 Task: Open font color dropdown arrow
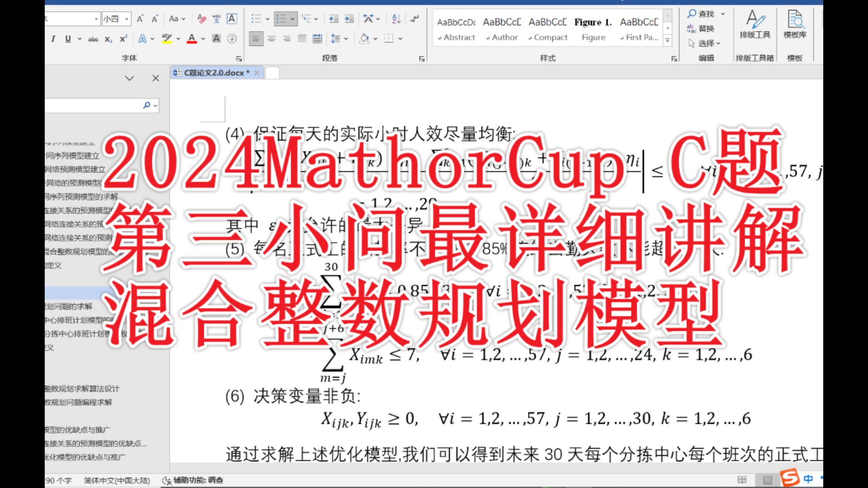[203, 39]
